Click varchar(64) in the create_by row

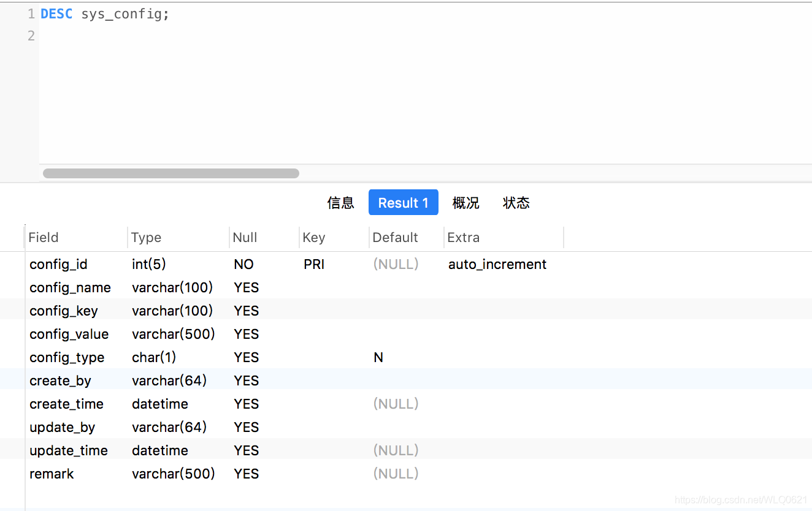[x=169, y=380]
